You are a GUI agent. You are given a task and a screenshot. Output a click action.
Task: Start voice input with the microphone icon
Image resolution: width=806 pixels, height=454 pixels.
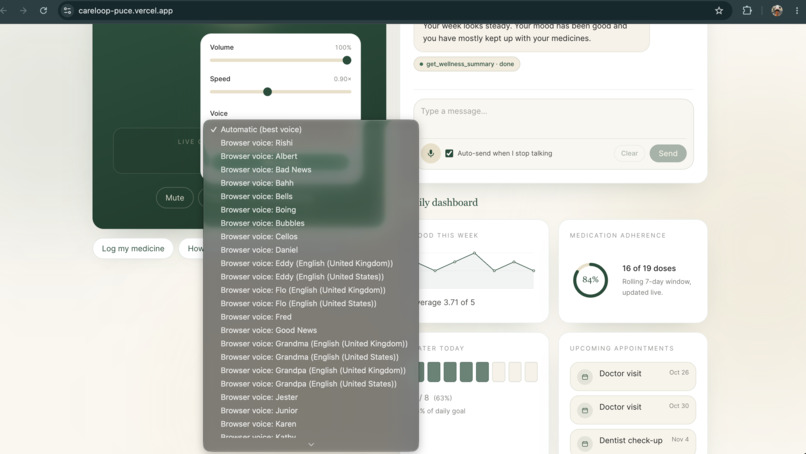pyautogui.click(x=431, y=153)
